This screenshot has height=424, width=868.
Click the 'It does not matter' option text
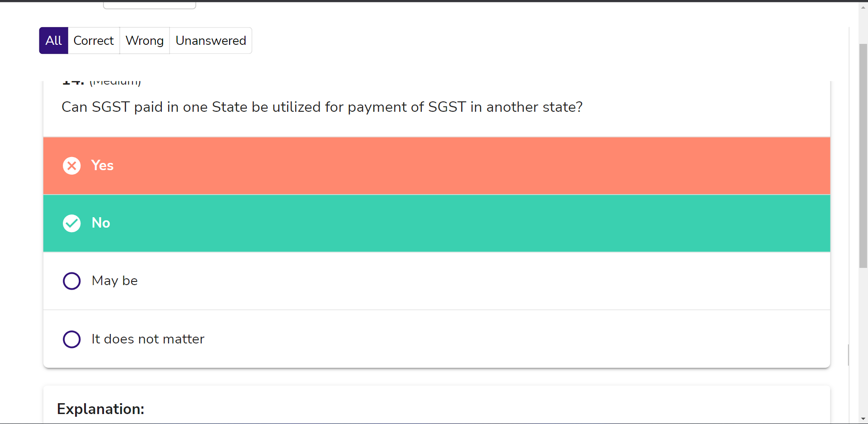coord(148,339)
